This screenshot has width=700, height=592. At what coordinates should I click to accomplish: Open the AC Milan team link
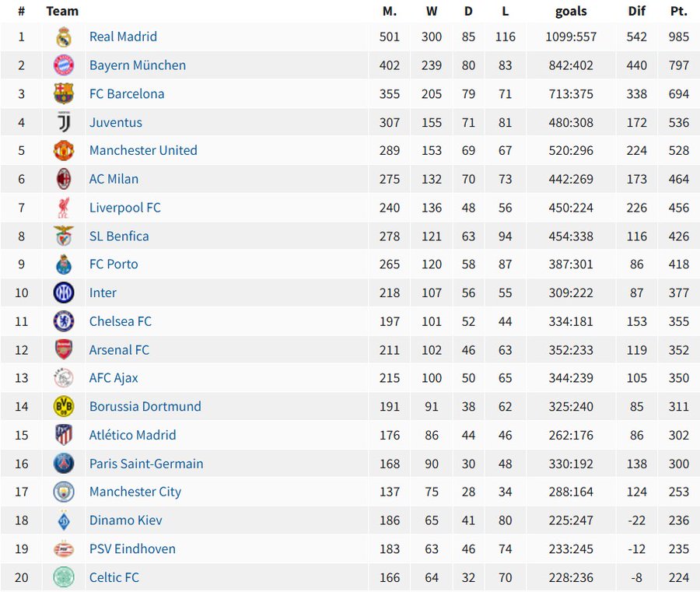[114, 179]
